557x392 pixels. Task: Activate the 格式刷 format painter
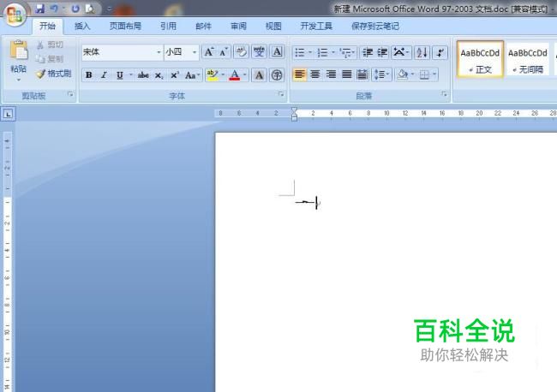point(54,74)
